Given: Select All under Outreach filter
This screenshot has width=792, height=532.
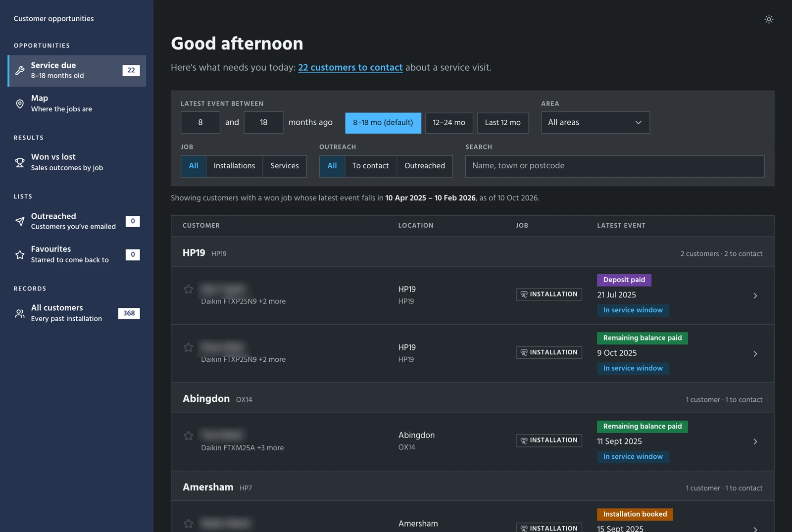Looking at the screenshot, I should pos(332,166).
